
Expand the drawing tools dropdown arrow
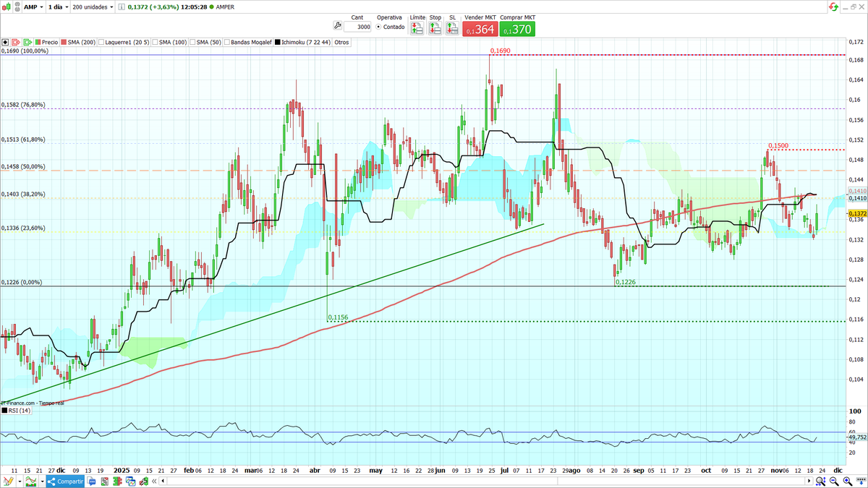click(20, 481)
